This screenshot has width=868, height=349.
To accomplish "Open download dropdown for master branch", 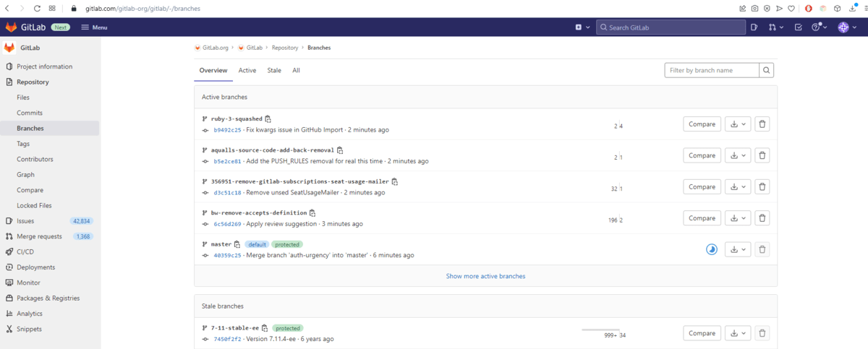I will (738, 249).
